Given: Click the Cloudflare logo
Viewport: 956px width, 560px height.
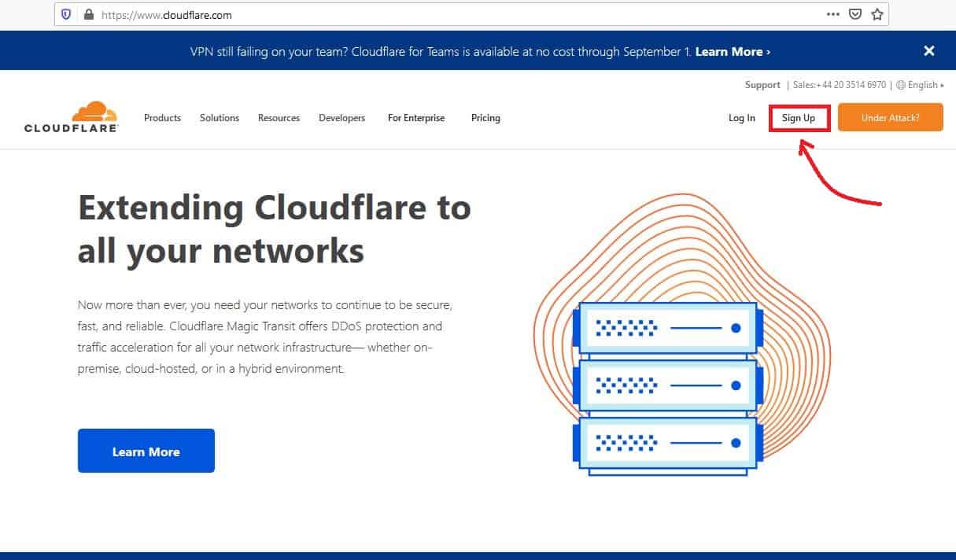Looking at the screenshot, I should pos(72,116).
